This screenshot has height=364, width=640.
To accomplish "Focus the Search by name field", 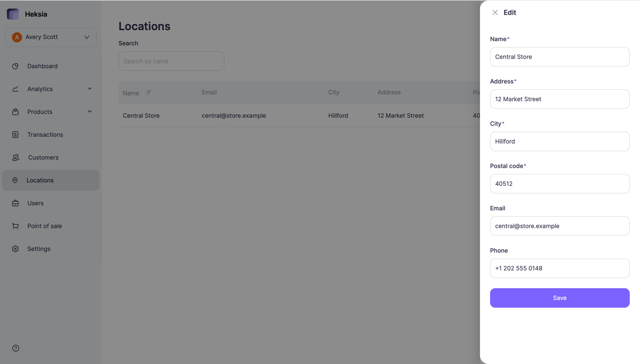I will (x=171, y=61).
